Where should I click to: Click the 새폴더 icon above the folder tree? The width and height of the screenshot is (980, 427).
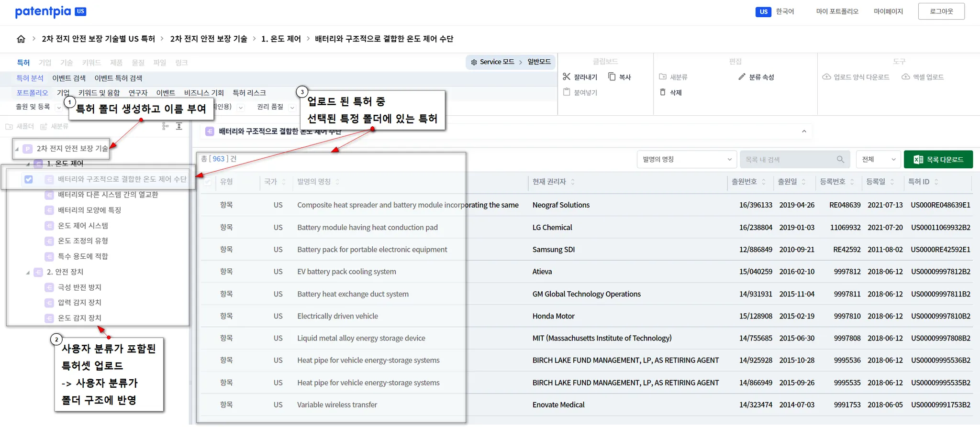[x=9, y=126]
